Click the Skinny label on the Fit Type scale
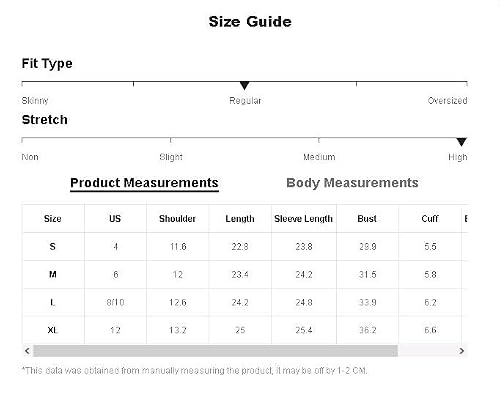Viewport: 500px width, 396px height. pyautogui.click(x=35, y=101)
